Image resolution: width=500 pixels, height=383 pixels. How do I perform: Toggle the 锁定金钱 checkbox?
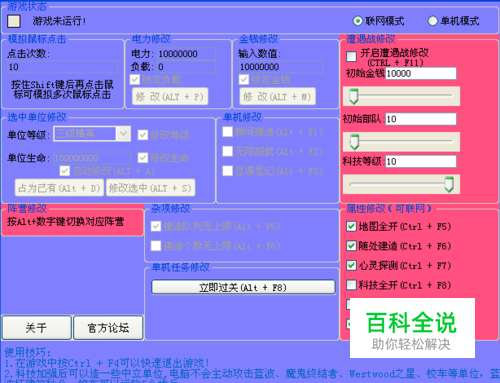[244, 80]
